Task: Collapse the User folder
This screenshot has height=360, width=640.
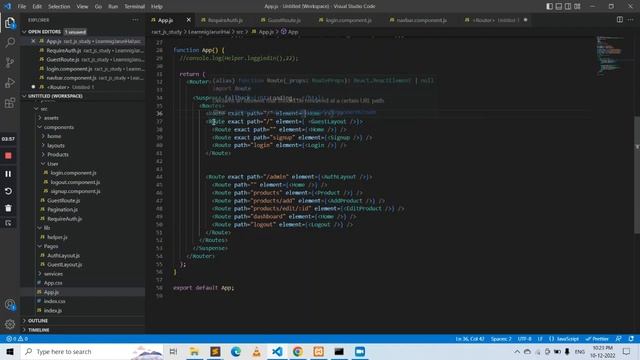Action: tap(53, 164)
